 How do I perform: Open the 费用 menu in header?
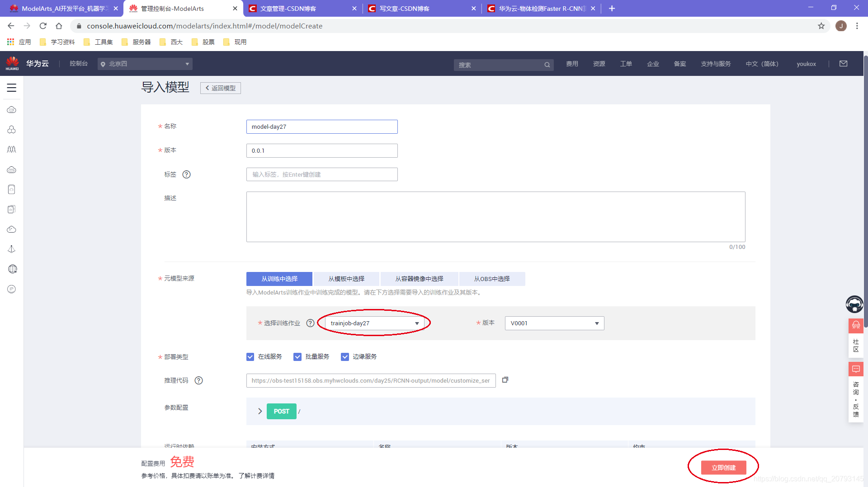(x=572, y=64)
